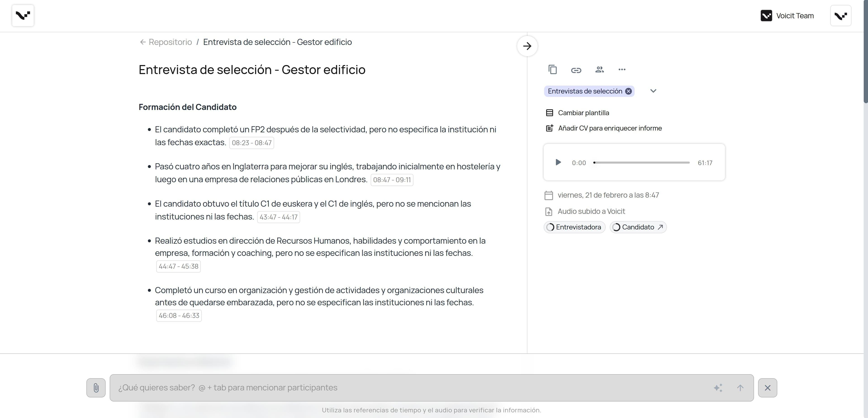
Task: Open the share participants icon
Action: (x=599, y=70)
